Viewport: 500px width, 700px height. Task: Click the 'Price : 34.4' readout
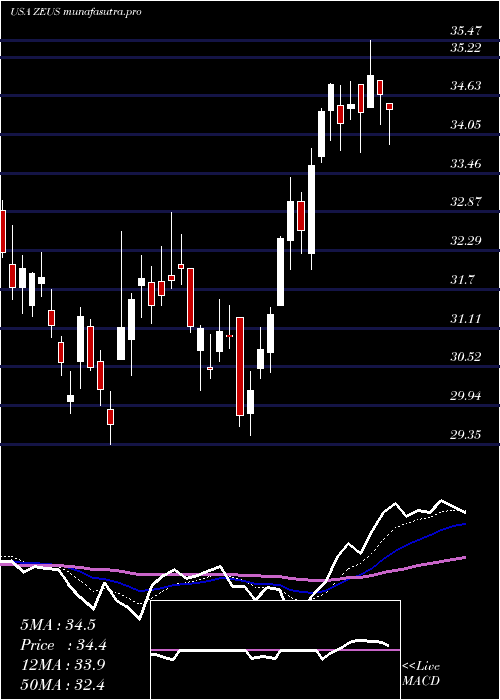[x=63, y=645]
